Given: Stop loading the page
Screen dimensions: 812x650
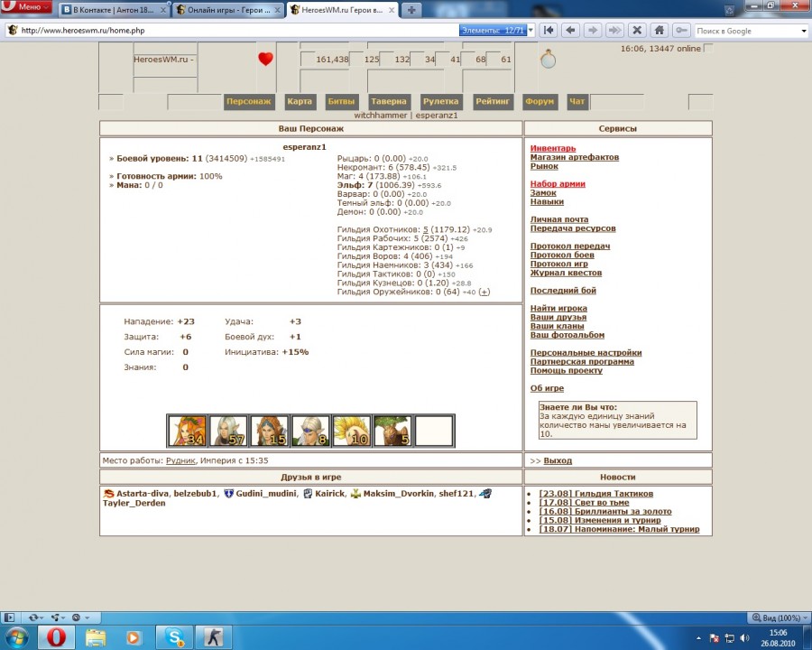Looking at the screenshot, I should pos(637,31).
